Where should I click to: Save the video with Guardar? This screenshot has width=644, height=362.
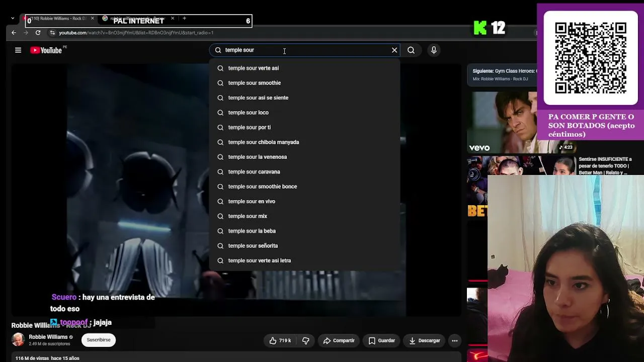pos(382,340)
